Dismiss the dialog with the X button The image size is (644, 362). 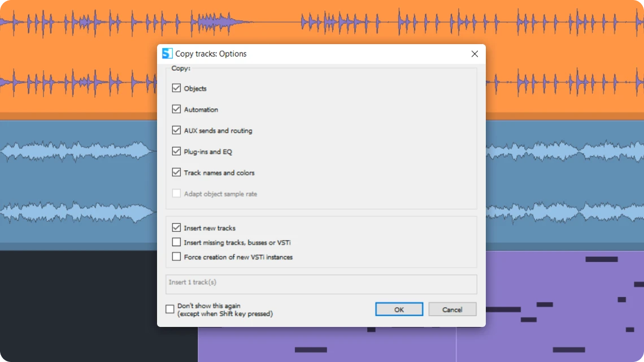[x=475, y=54]
